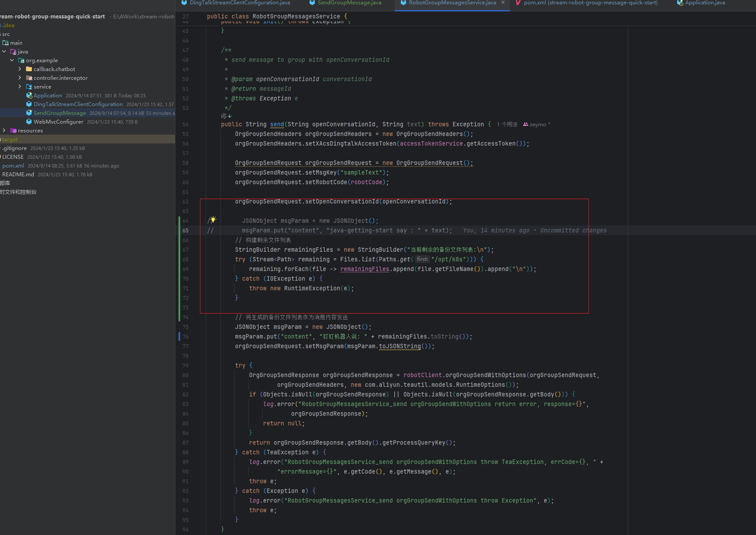Switch to Application.java tab
This screenshot has height=535, width=756.
tap(702, 3)
